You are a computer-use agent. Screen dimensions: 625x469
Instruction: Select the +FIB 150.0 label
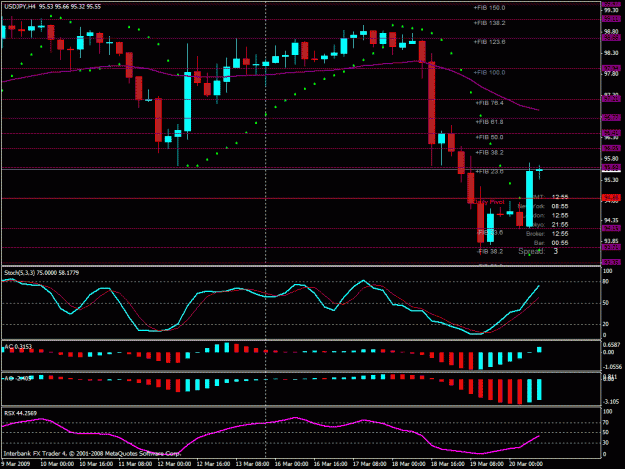[489, 8]
